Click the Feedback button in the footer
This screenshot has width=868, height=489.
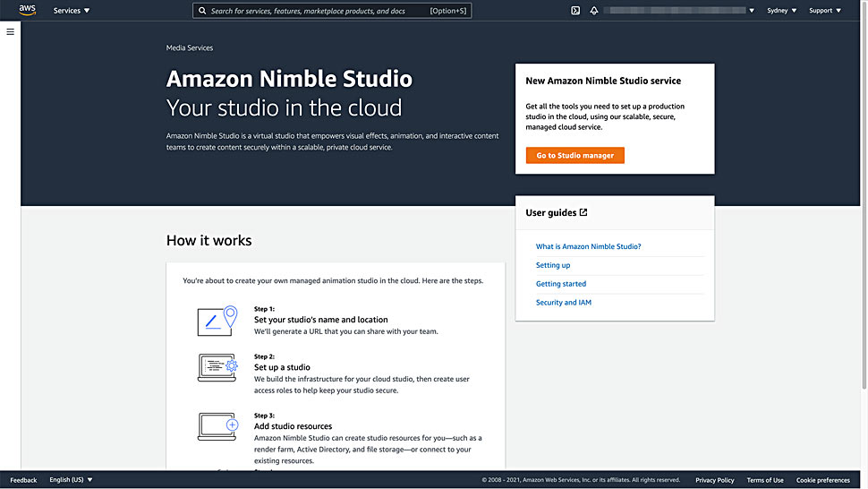(23, 480)
